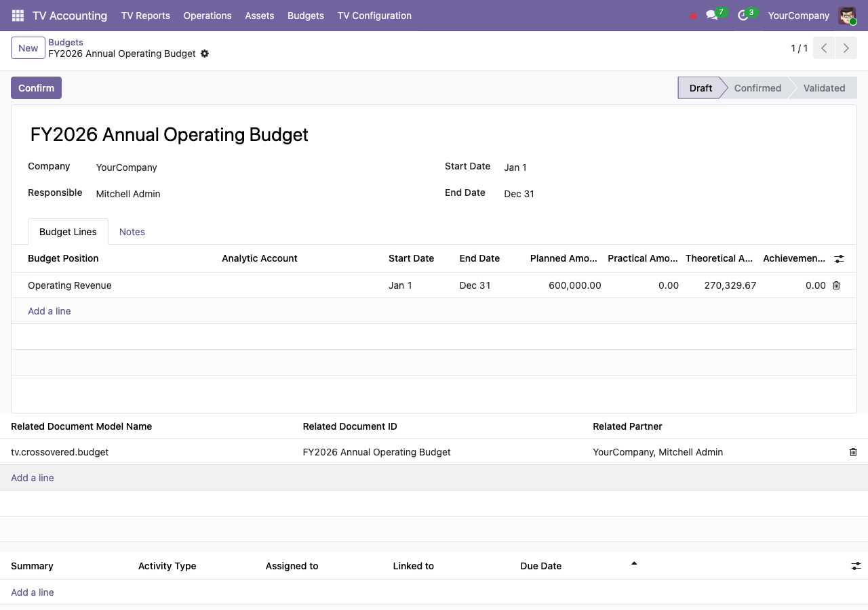This screenshot has width=868, height=610.
Task: Open the messages chat icon with 7 badge
Action: (711, 16)
